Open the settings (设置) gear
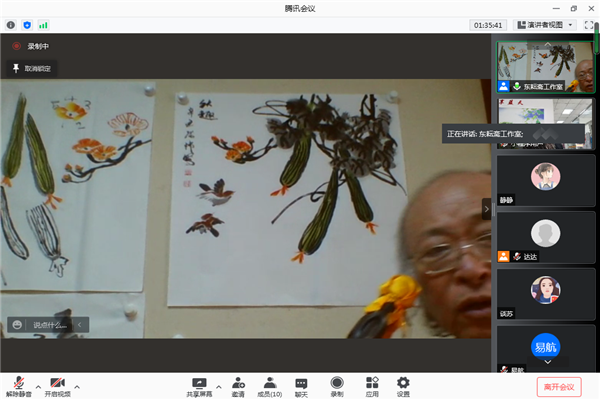 coord(403,383)
